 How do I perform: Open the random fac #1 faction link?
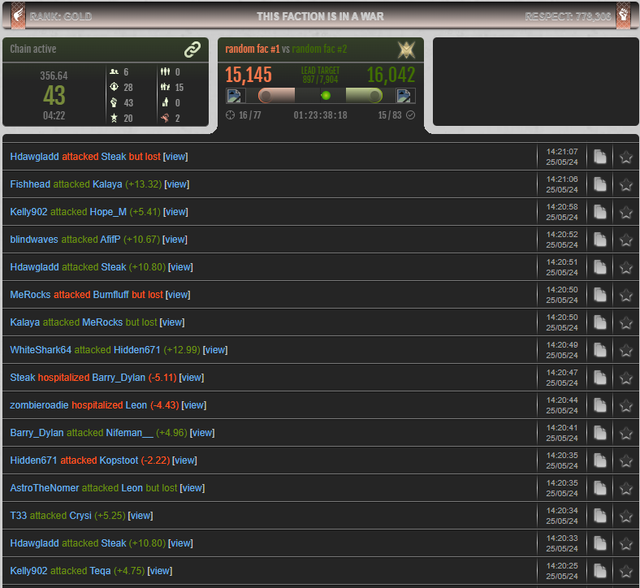coord(252,49)
